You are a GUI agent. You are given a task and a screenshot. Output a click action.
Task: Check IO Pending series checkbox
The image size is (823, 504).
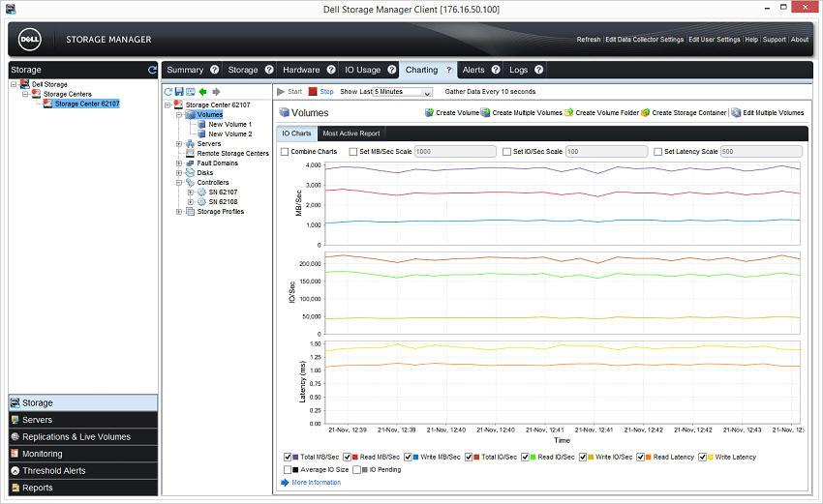357,470
